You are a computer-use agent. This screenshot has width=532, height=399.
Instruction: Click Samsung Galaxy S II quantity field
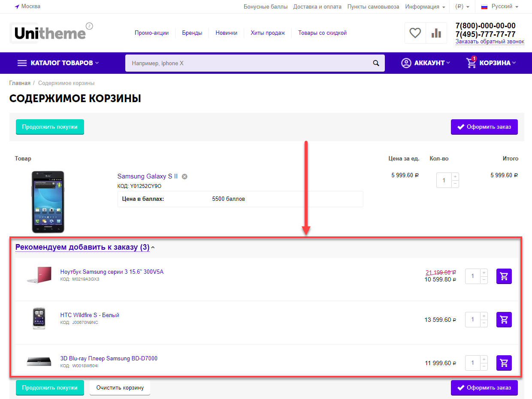pos(444,180)
